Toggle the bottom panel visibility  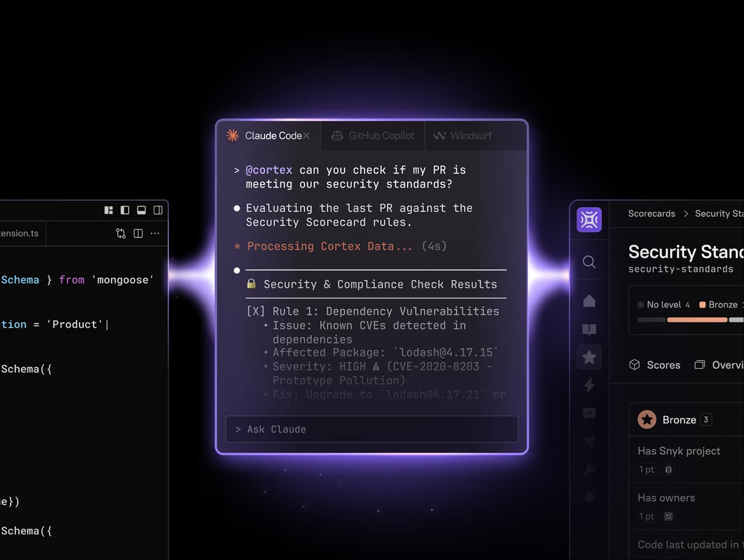click(141, 210)
